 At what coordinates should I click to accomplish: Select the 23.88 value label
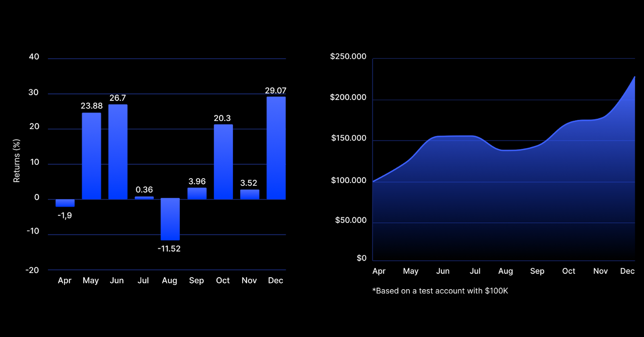(x=92, y=106)
